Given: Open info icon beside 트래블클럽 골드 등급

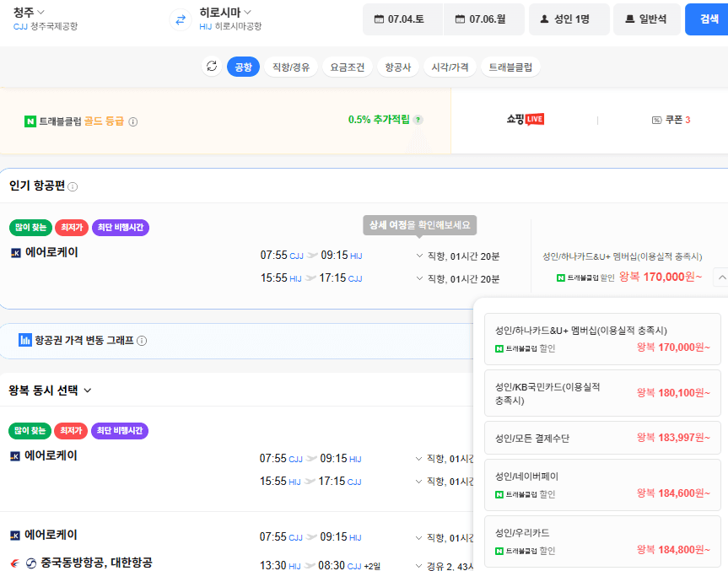Looking at the screenshot, I should click(132, 122).
